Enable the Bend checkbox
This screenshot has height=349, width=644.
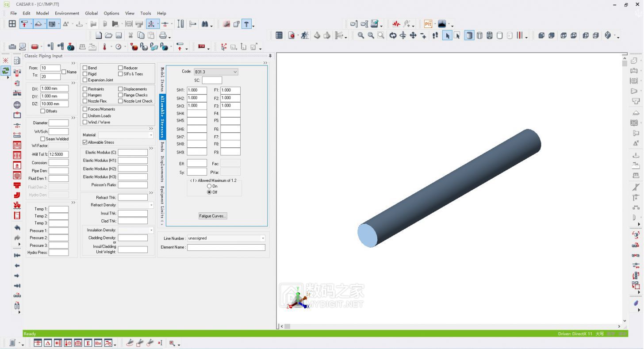coord(85,68)
